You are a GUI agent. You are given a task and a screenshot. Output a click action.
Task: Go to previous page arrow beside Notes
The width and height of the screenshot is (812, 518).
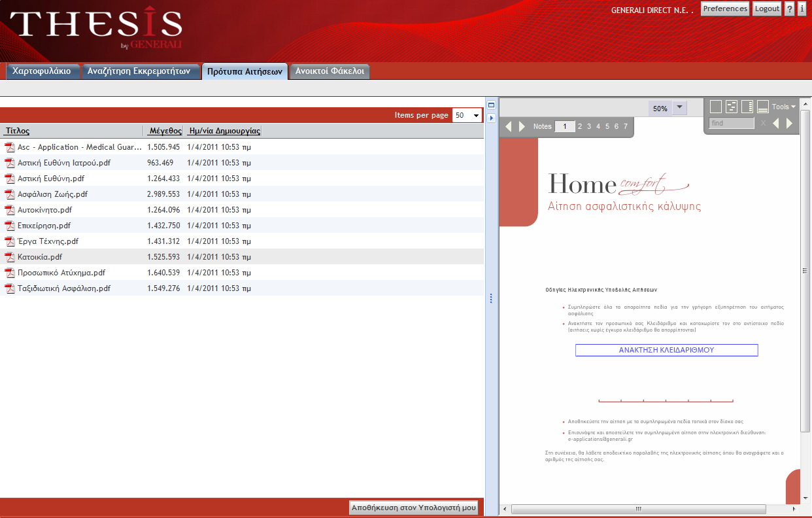[510, 126]
